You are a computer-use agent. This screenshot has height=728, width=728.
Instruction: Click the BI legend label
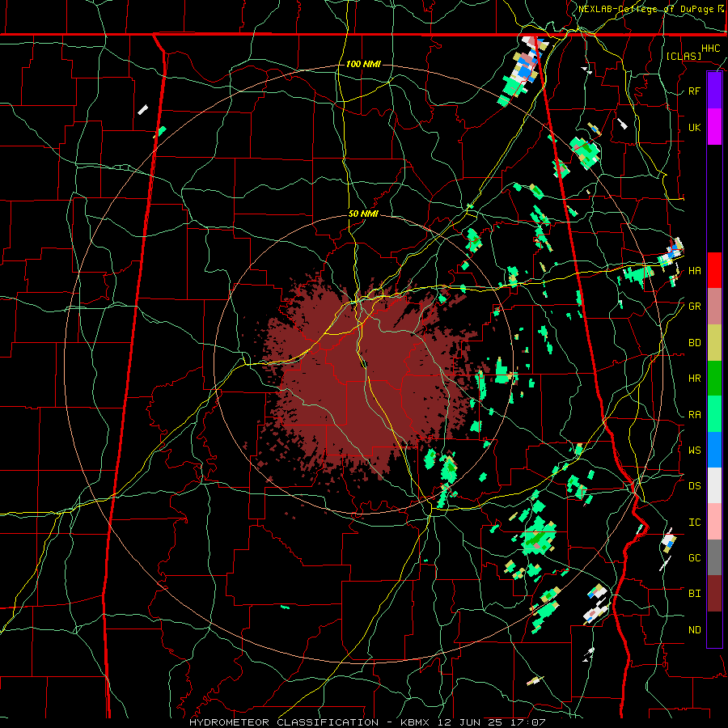point(695,594)
